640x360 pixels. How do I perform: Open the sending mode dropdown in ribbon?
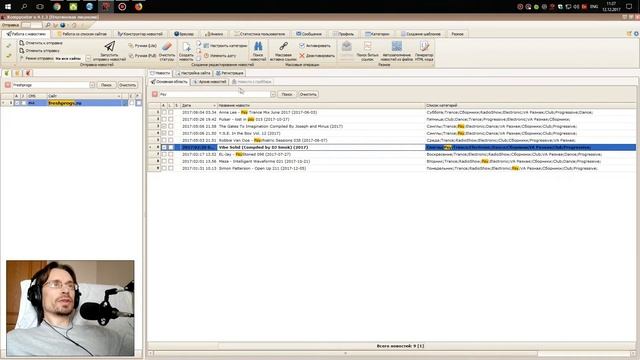point(88,58)
